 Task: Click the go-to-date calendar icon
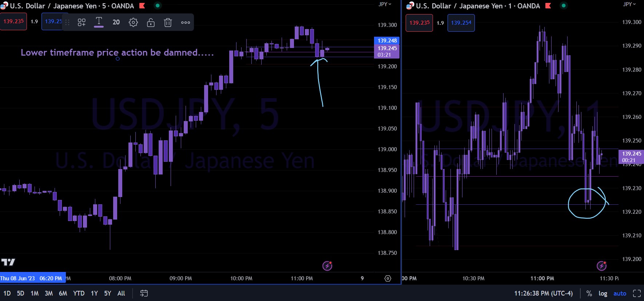pos(144,293)
